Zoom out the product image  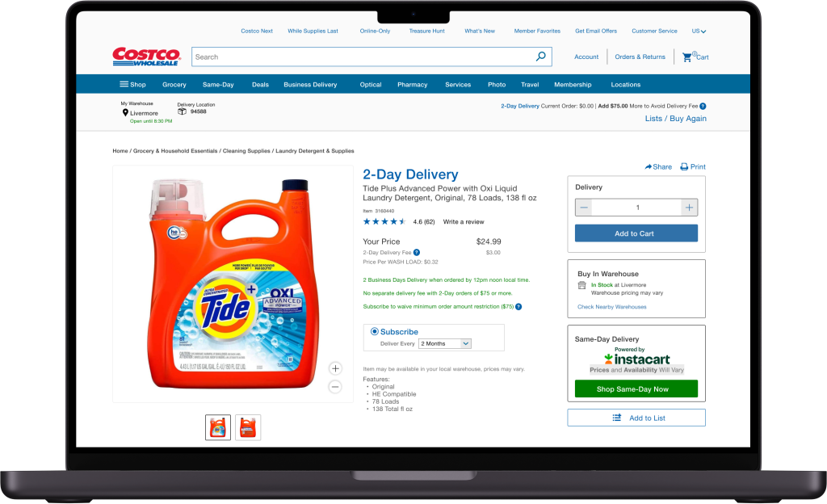pyautogui.click(x=335, y=387)
